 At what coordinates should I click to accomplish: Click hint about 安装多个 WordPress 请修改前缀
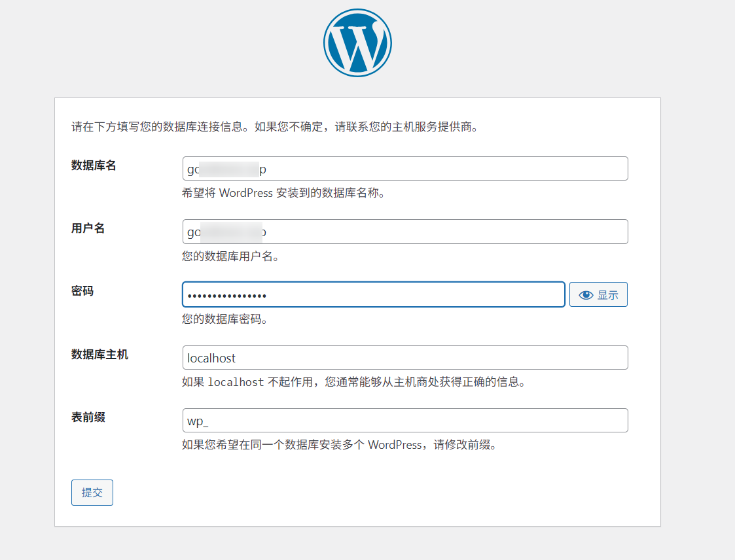340,445
